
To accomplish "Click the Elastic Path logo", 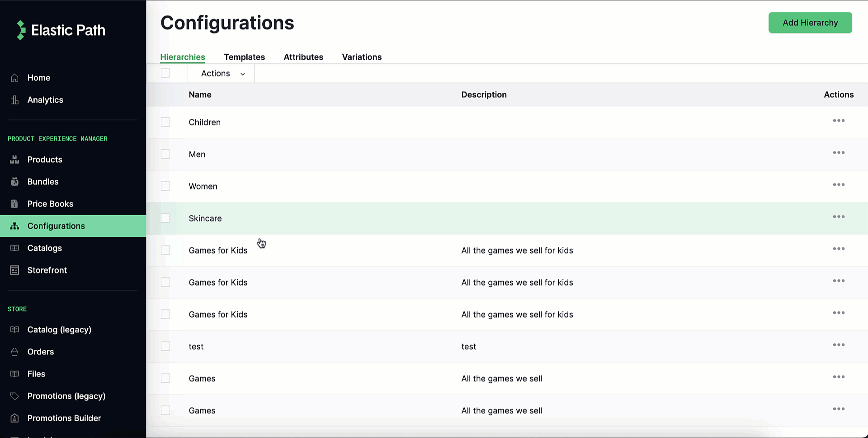I will 61,30.
